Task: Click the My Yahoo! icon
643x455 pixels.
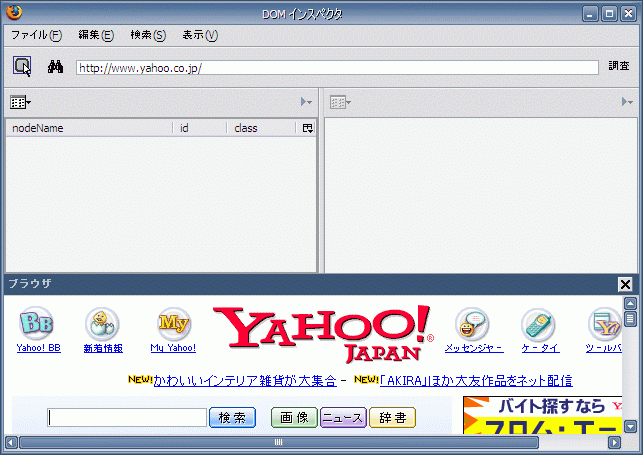Action: click(x=174, y=324)
